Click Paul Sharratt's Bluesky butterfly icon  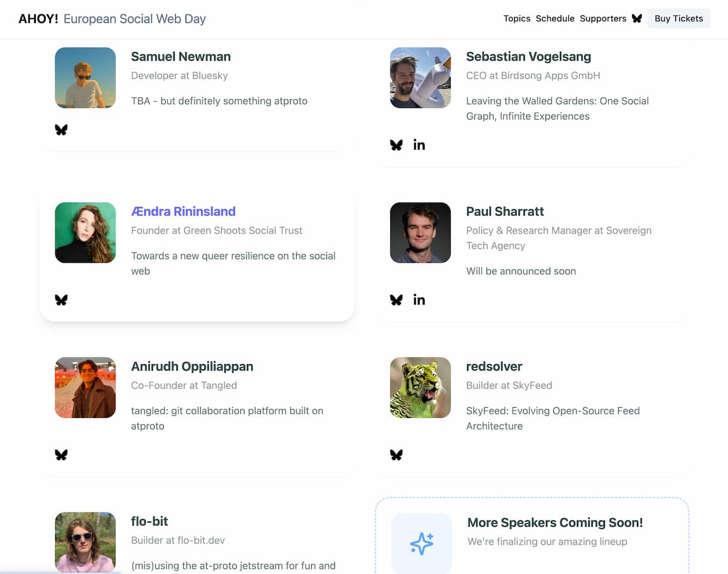click(x=396, y=300)
